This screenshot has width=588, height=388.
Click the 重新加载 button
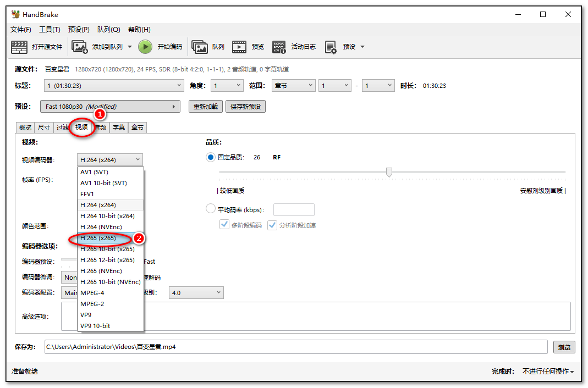tap(206, 107)
